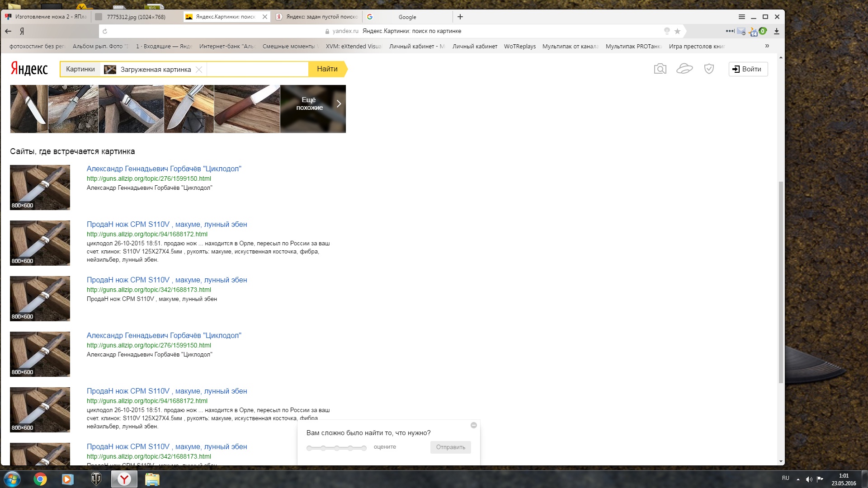Click the Yandex 'Я' home button in toolbar
Image resolution: width=868 pixels, height=488 pixels.
click(22, 31)
